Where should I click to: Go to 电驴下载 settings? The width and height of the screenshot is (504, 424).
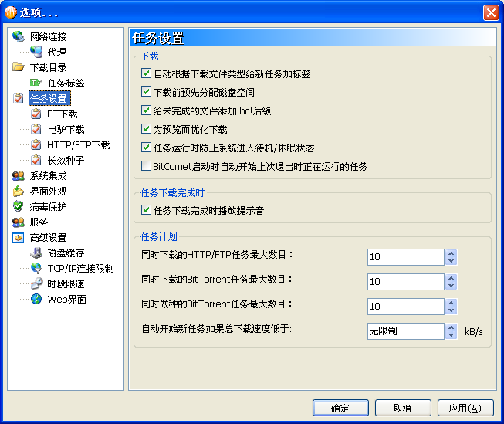[x=66, y=129]
